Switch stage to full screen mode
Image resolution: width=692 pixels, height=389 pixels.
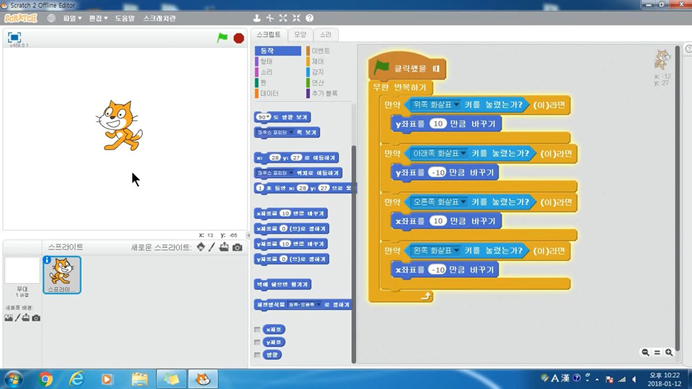tap(15, 38)
